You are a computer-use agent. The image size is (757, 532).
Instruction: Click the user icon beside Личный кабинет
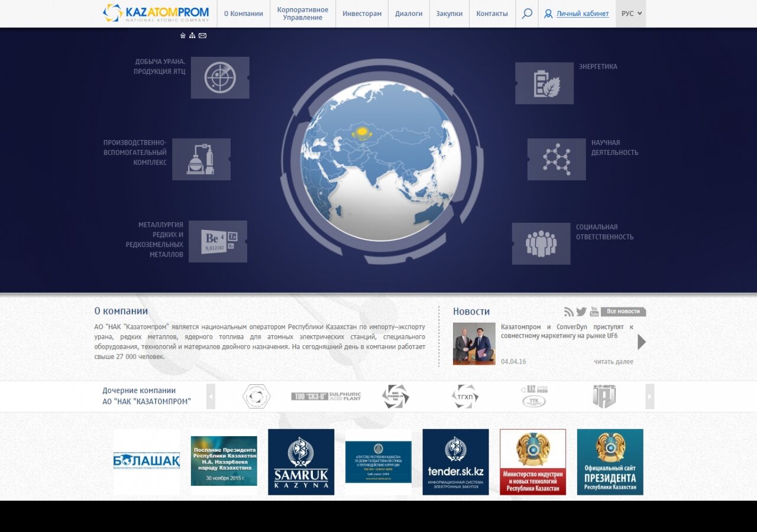(x=548, y=14)
